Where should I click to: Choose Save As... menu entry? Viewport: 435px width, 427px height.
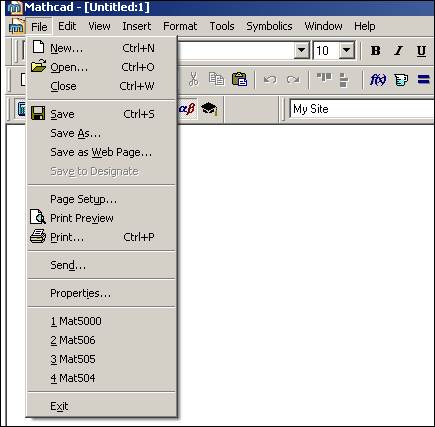coord(101,133)
